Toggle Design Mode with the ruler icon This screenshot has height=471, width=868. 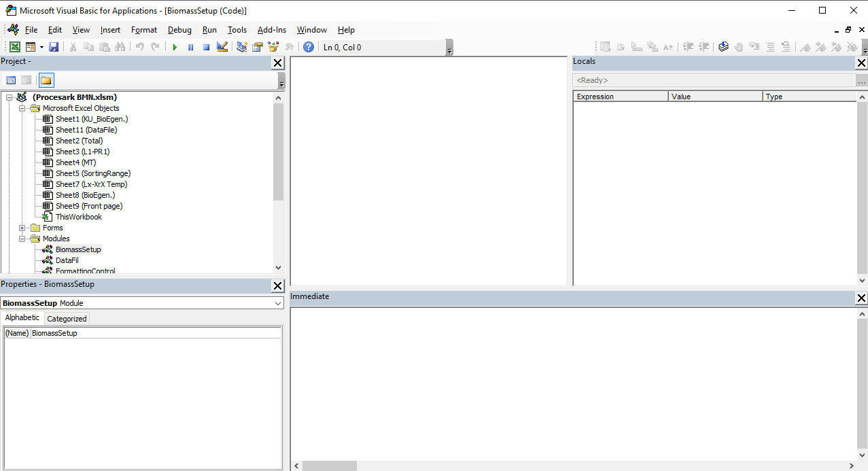pyautogui.click(x=222, y=47)
